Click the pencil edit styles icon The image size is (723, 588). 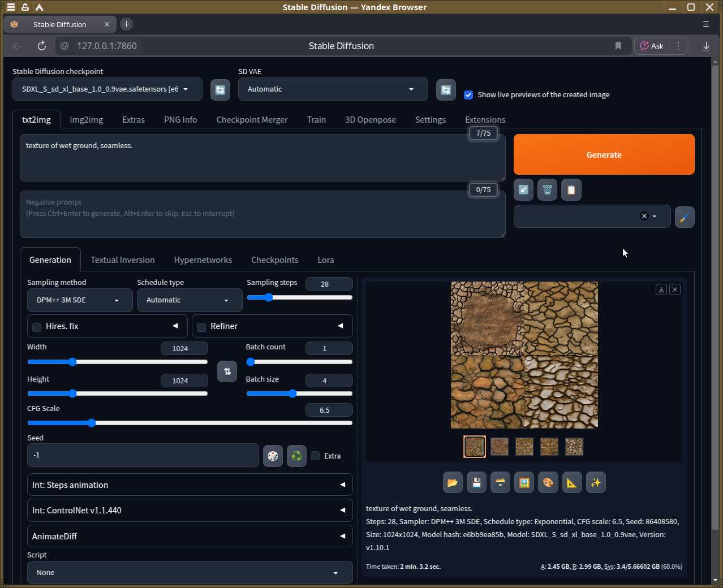pyautogui.click(x=685, y=217)
